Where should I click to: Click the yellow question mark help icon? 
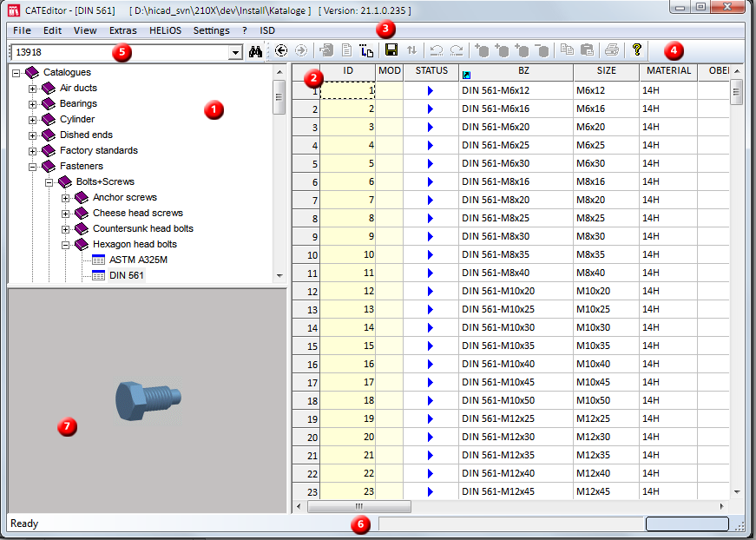click(x=636, y=50)
